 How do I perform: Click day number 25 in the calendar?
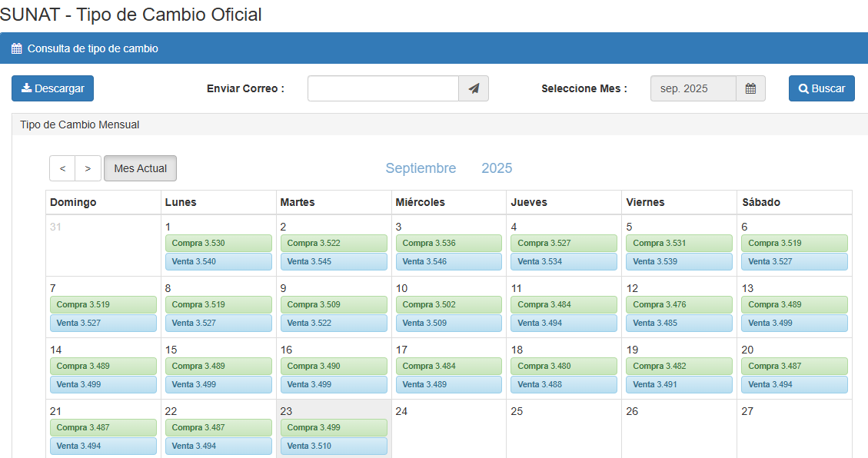pos(517,412)
